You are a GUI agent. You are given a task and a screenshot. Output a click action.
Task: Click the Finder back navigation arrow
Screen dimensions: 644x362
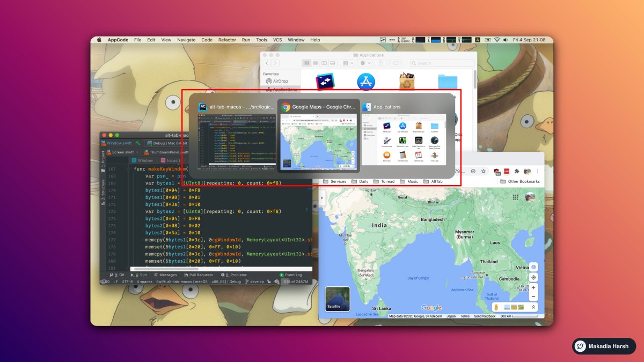click(x=267, y=63)
